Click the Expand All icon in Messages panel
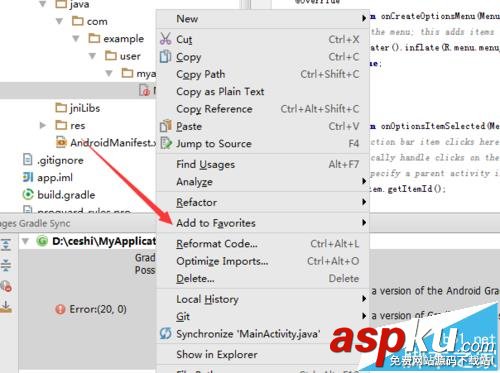The width and height of the screenshot is (500, 373). (x=6, y=245)
